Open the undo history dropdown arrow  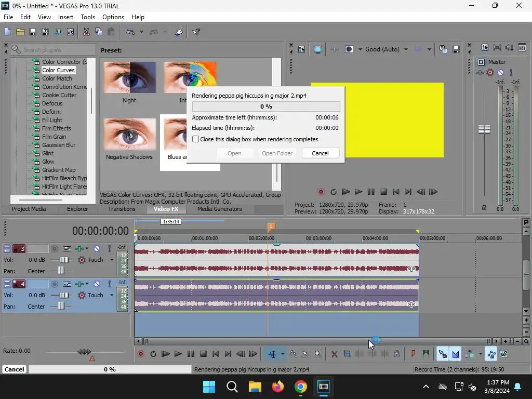(141, 32)
